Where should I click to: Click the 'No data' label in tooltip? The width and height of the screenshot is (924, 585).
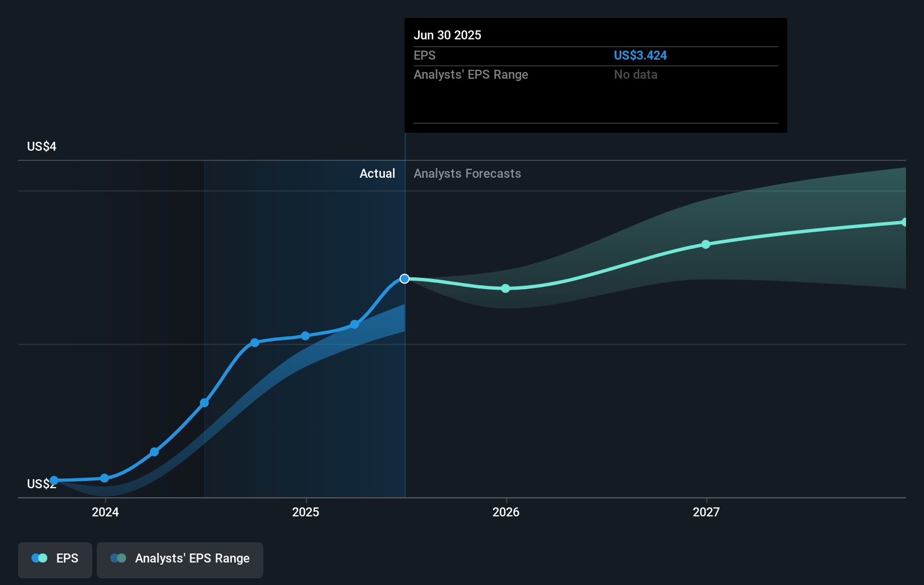(x=635, y=74)
